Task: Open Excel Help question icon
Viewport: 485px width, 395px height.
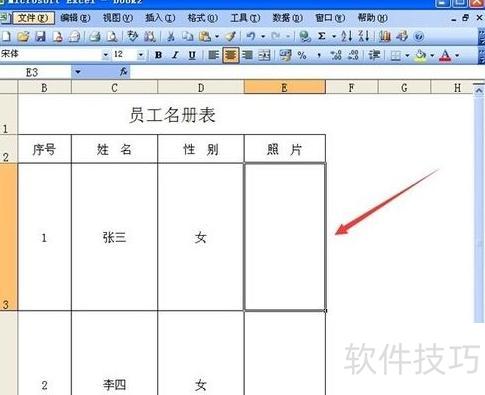Action: [x=419, y=36]
